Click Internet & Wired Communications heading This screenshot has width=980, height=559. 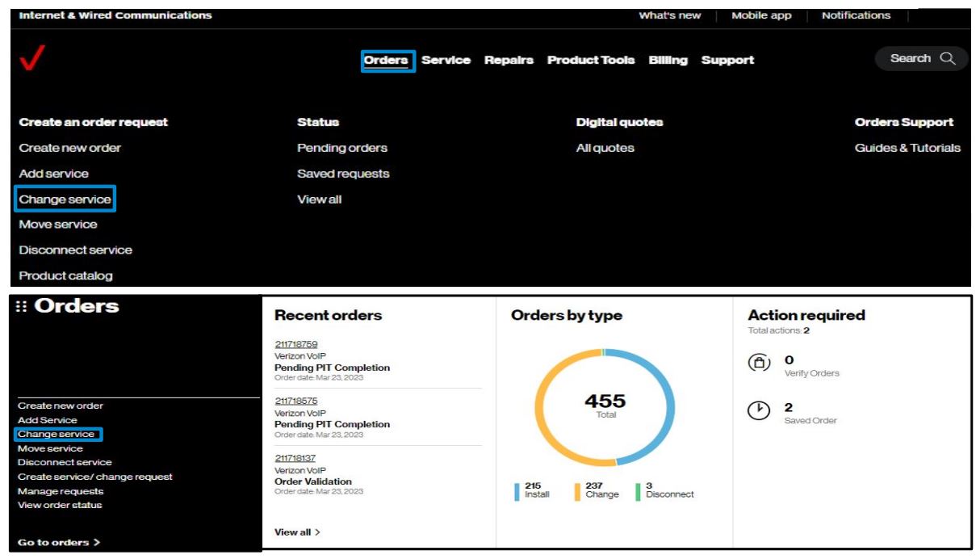pos(115,15)
